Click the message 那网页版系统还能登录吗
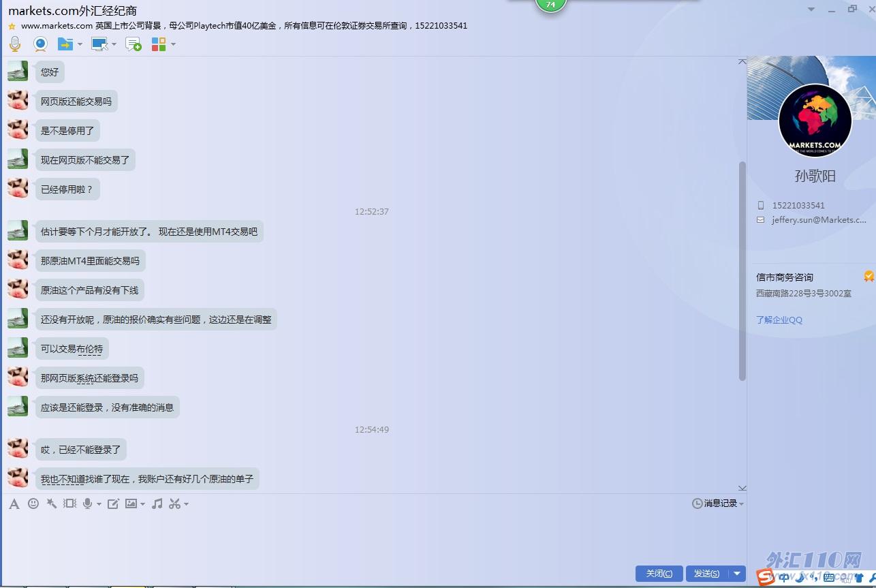876x588 pixels. tap(89, 378)
